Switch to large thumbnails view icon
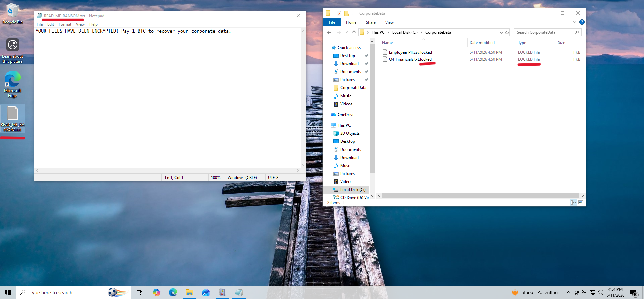This screenshot has width=644, height=299. tap(581, 202)
